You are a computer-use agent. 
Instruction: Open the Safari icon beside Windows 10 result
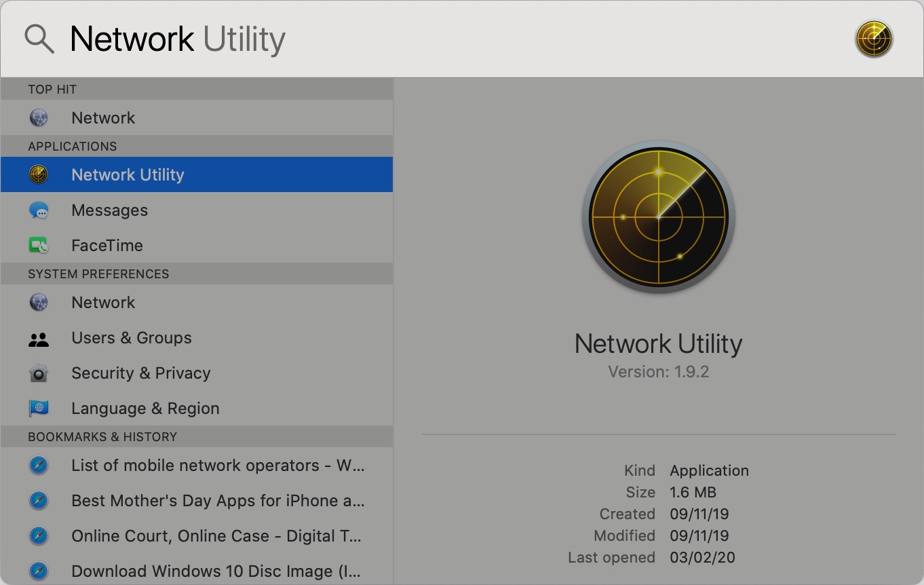(x=39, y=571)
